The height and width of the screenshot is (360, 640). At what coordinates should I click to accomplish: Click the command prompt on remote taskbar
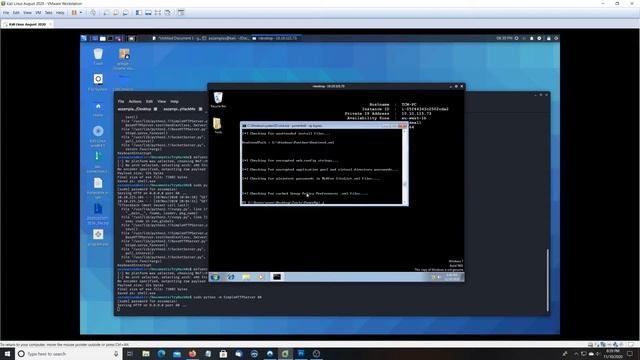tap(277, 277)
